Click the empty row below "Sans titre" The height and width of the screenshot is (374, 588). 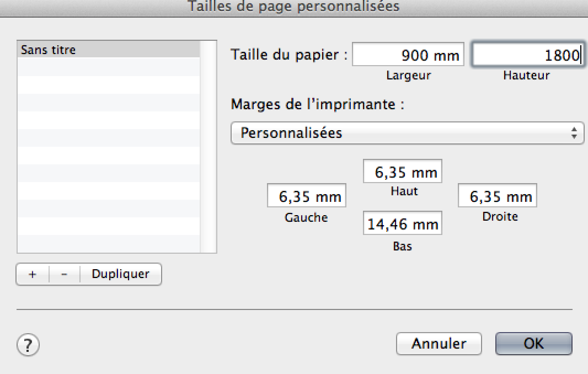(x=108, y=67)
